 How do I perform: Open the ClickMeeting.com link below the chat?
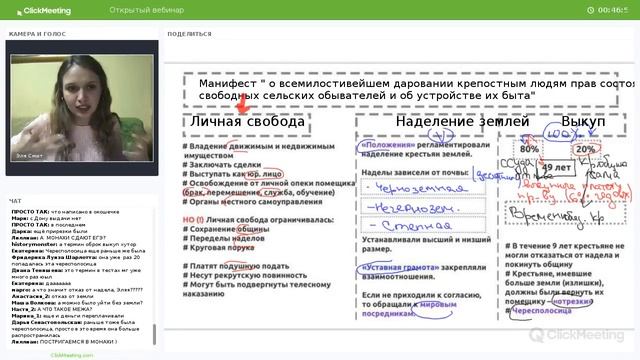point(72,355)
